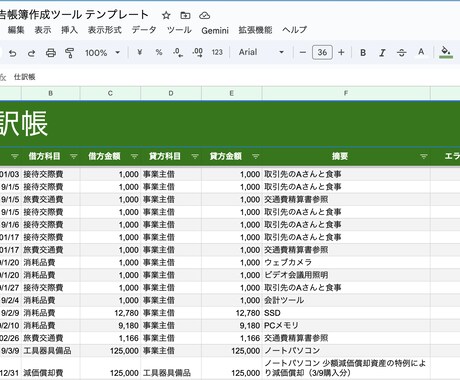Click the move to folder icon
This screenshot has height=380, width=460.
pyautogui.click(x=185, y=15)
